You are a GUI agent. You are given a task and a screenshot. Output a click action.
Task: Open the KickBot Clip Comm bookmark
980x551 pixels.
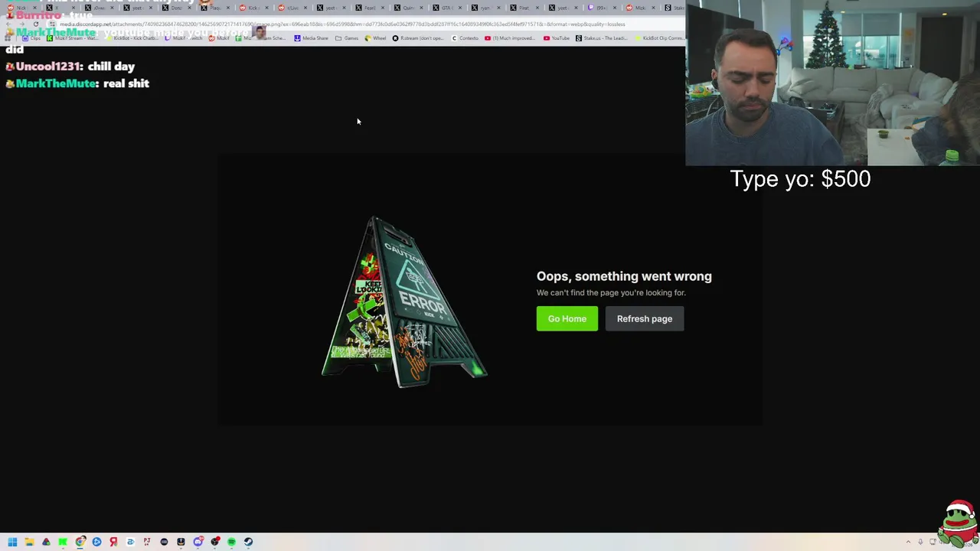(660, 38)
